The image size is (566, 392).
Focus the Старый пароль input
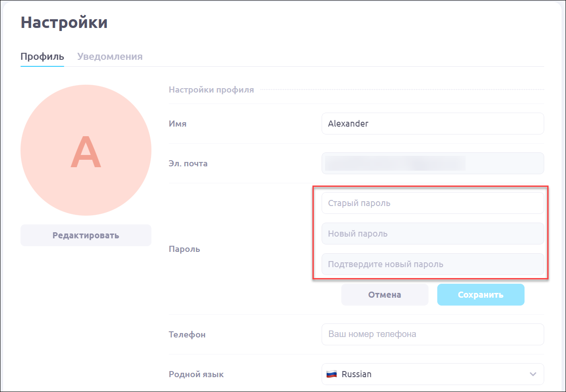pos(432,203)
